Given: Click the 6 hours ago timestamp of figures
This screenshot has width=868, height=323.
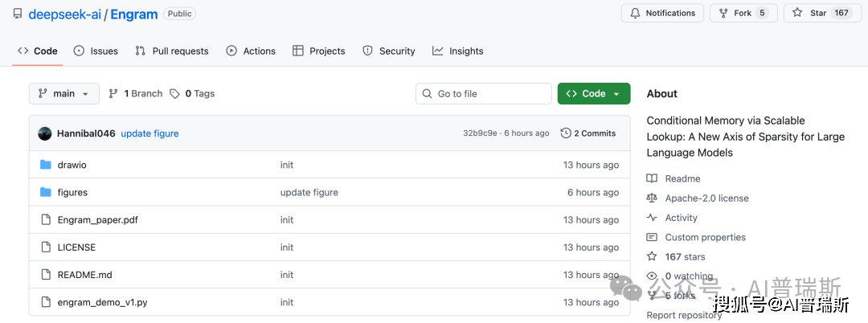Looking at the screenshot, I should click(x=593, y=193).
